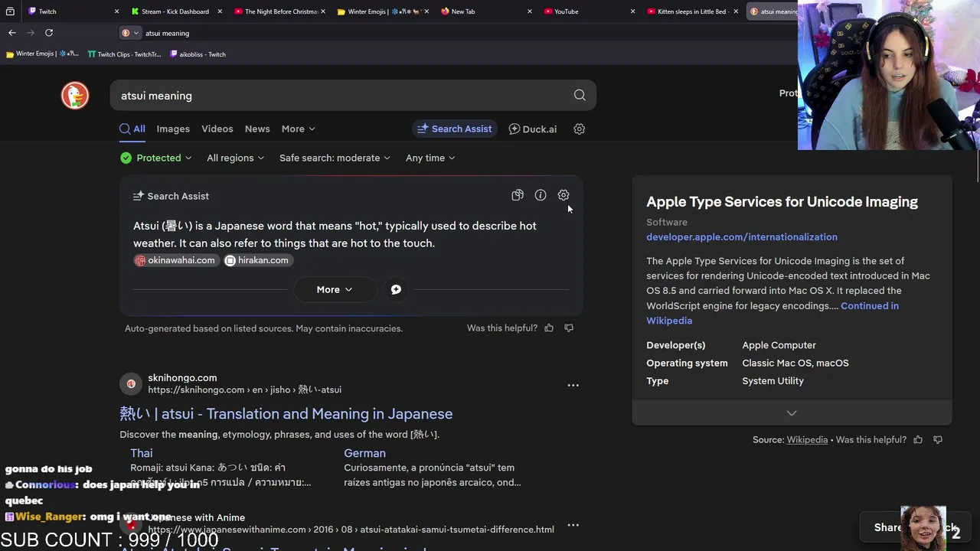Click the tab list icon in the browser's upper-left corner

click(x=10, y=11)
